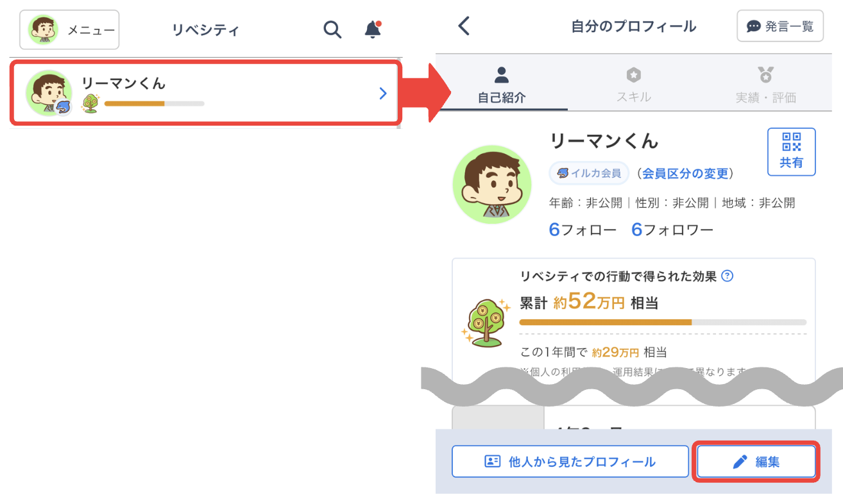
Task: Click the search magnifier icon
Action: click(x=332, y=29)
